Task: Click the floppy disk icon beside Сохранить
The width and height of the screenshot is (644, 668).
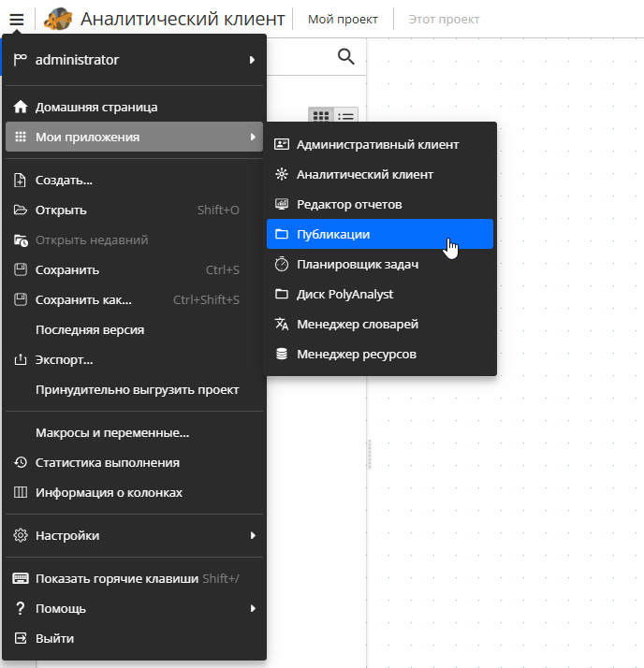Action: 21,269
